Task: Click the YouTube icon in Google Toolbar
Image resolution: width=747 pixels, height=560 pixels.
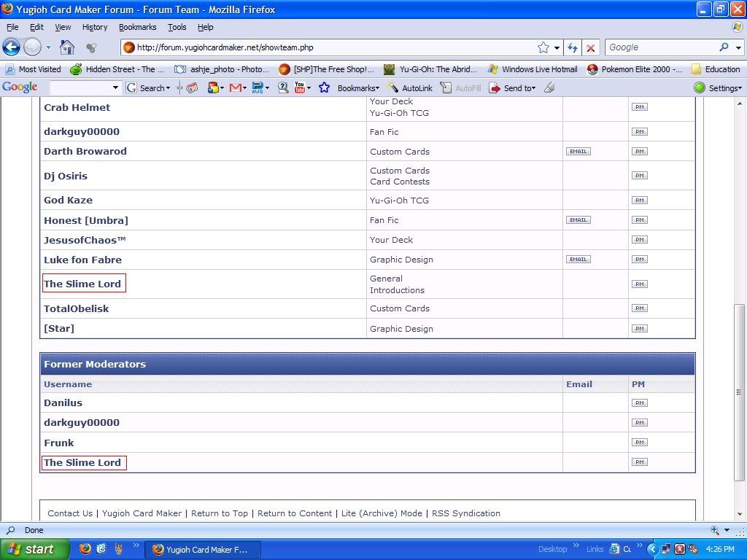Action: click(x=300, y=87)
